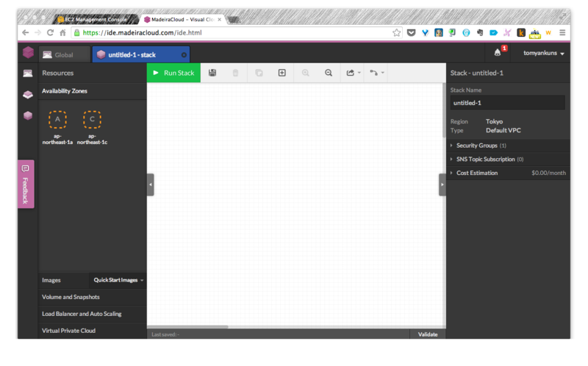Image resolution: width=588 pixels, height=366 pixels.
Task: Click the orange K extension icon
Action: [521, 32]
